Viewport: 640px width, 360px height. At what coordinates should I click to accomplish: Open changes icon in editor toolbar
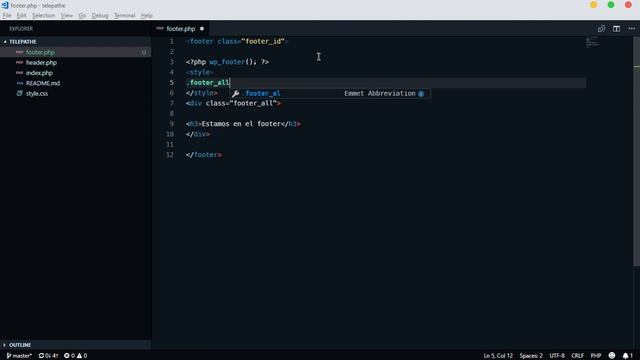tap(601, 29)
